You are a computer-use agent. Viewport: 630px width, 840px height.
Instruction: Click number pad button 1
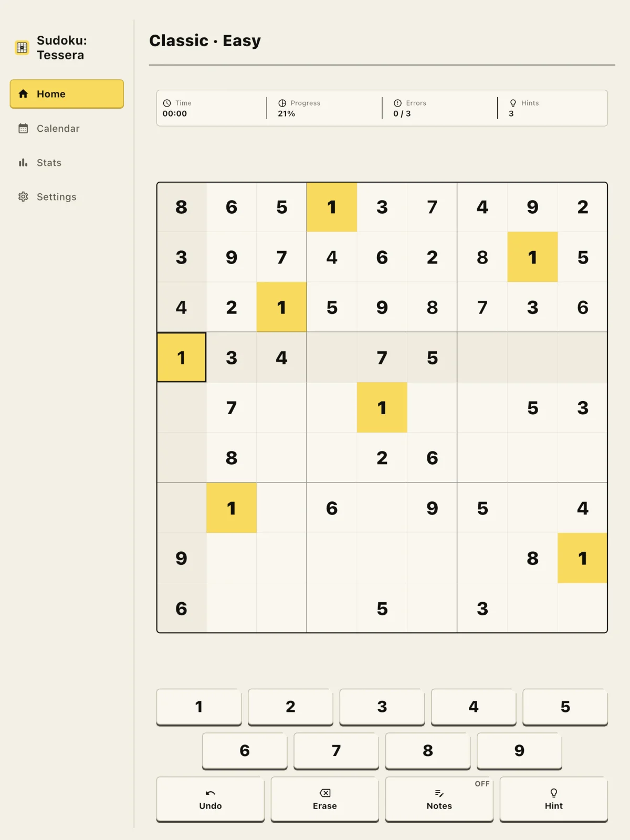pyautogui.click(x=199, y=707)
